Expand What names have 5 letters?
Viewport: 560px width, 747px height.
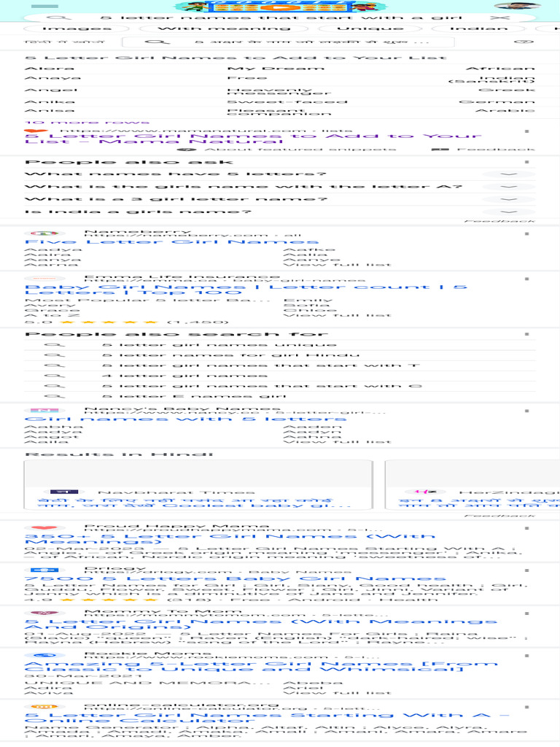pos(280,174)
